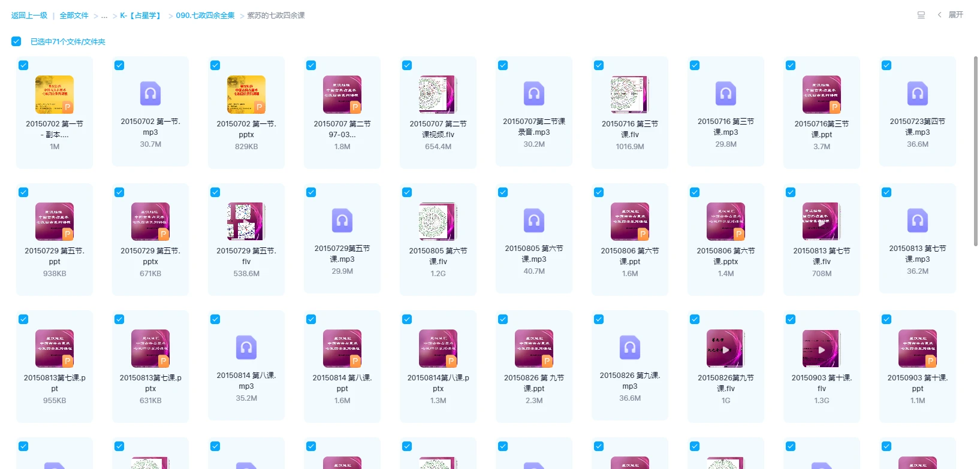This screenshot has width=980, height=469.
Task: Open the 20150805 第六节课.flv video icon
Action: point(438,222)
